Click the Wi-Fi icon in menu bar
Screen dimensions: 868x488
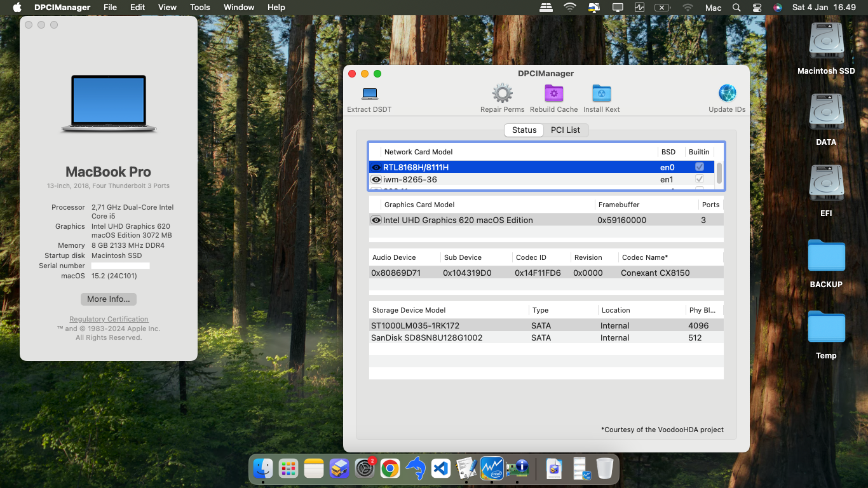[570, 8]
